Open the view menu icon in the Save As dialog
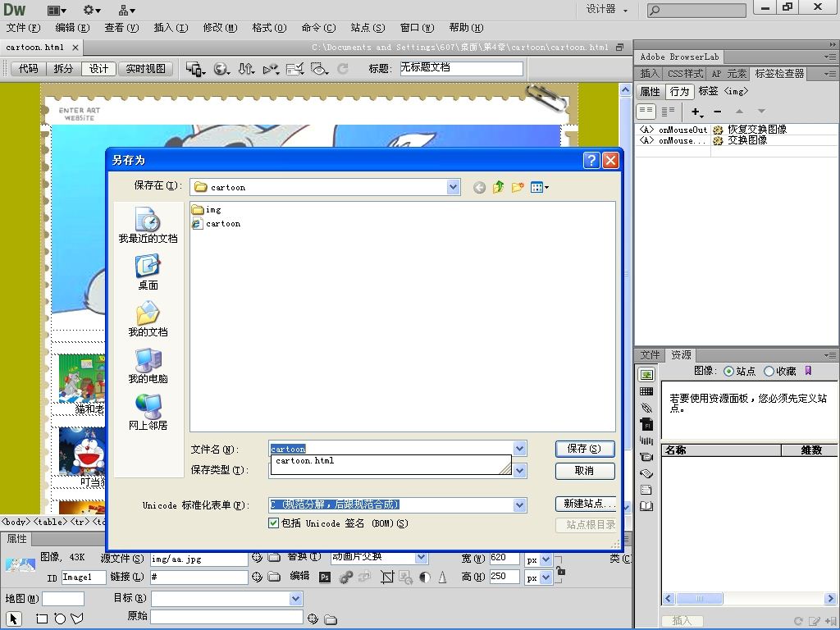840x630 pixels. (540, 187)
